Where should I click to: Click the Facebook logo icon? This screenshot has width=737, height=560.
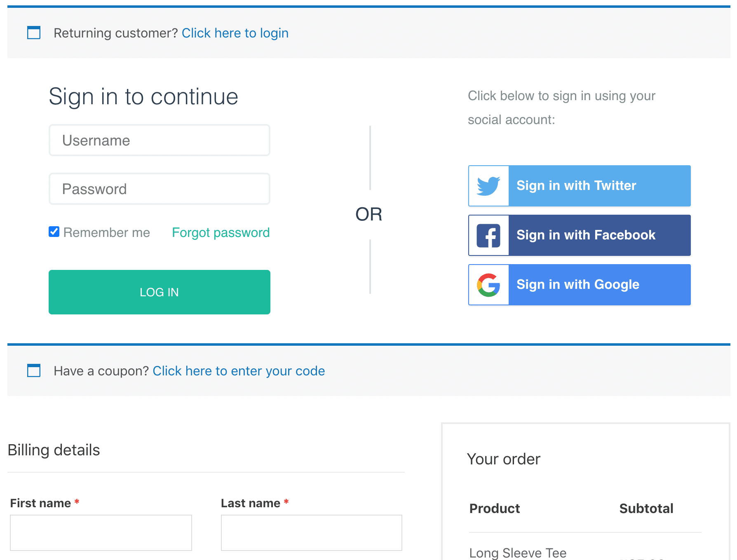488,235
